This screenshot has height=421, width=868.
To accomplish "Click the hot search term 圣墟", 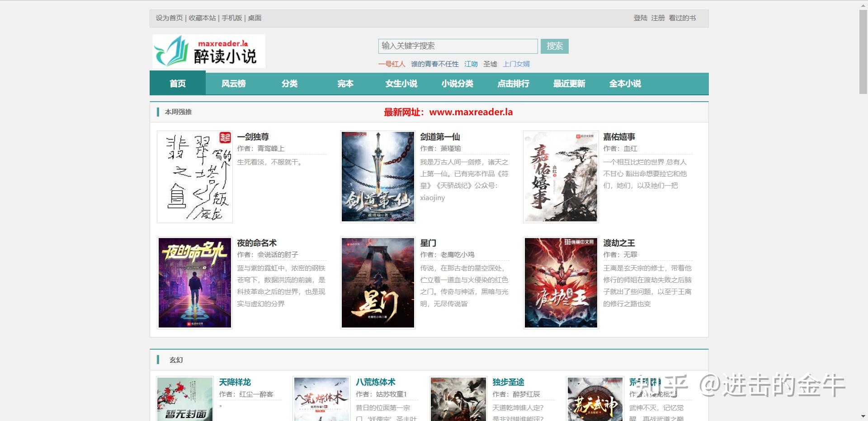I will (490, 64).
